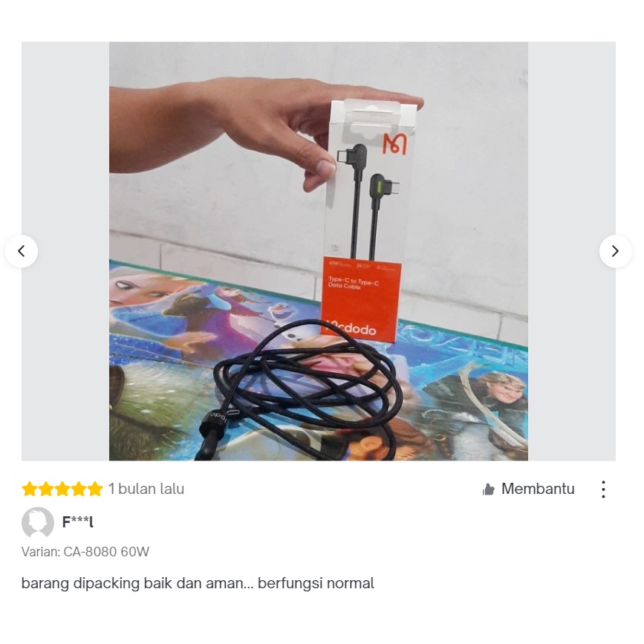
Task: Mark review as helpful via Membantu label
Action: pyautogui.click(x=538, y=489)
